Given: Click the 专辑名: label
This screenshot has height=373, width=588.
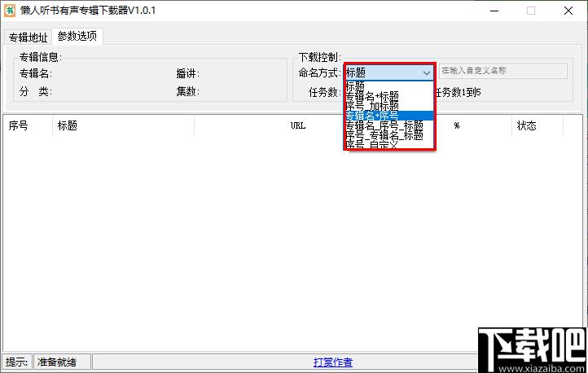Looking at the screenshot, I should pyautogui.click(x=36, y=73).
